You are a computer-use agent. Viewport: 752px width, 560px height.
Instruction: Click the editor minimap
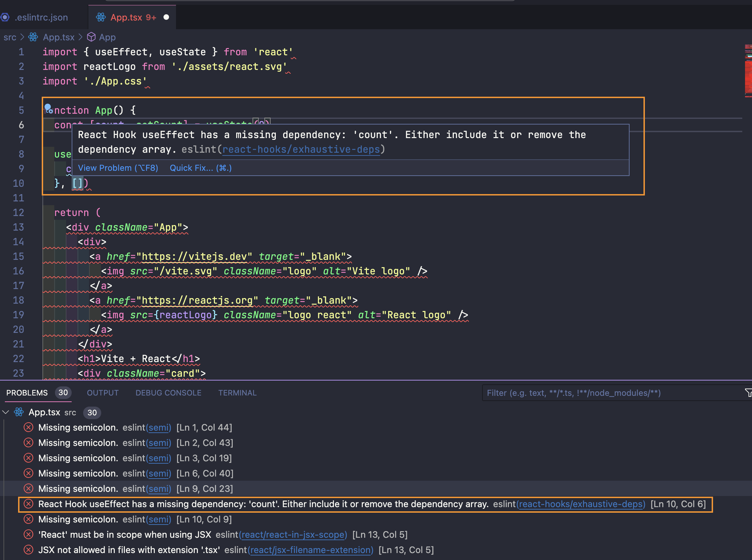[x=748, y=71]
